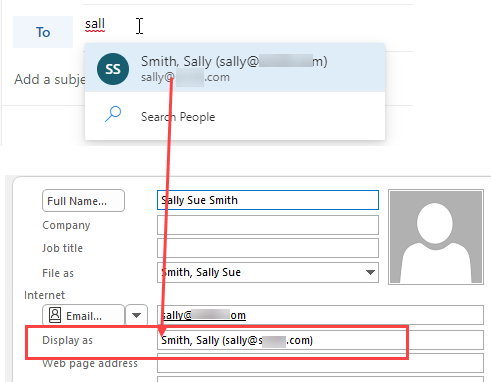491x382 pixels.
Task: Click the Web page address label
Action: (x=90, y=363)
